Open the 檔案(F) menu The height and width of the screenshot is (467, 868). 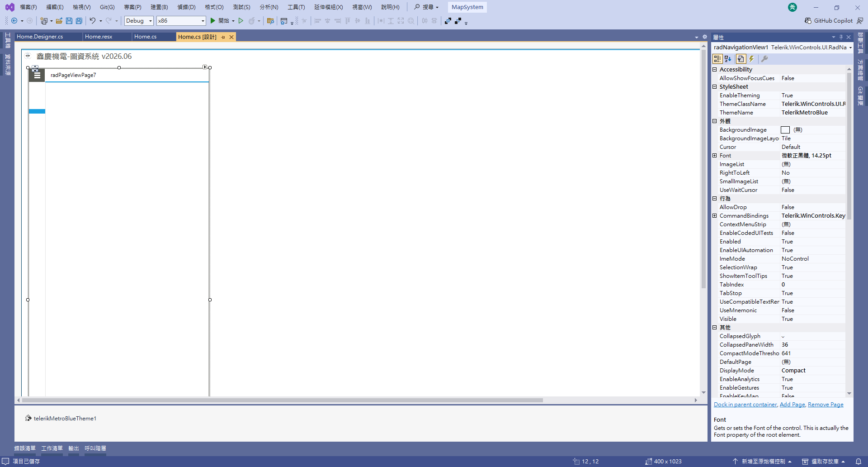coord(28,7)
